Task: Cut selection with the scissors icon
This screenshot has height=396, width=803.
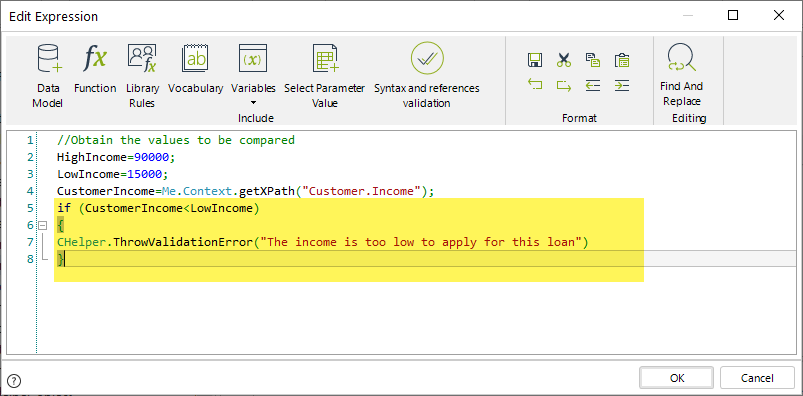Action: (564, 60)
